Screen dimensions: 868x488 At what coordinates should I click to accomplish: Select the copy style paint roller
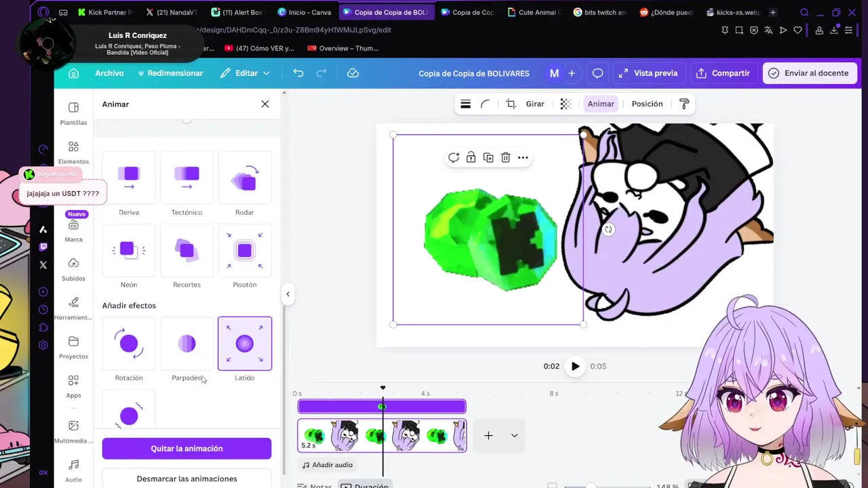[684, 104]
